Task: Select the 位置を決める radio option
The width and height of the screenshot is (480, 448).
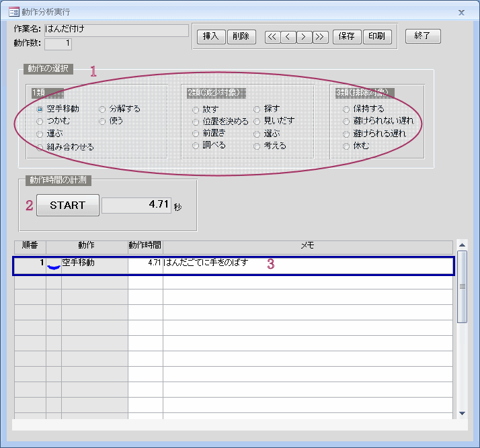Action: [x=196, y=122]
